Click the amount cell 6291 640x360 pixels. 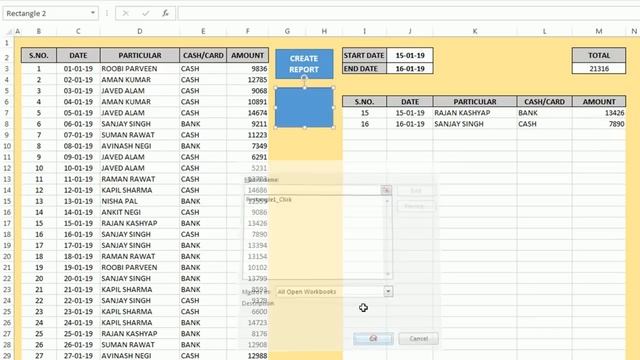247,157
